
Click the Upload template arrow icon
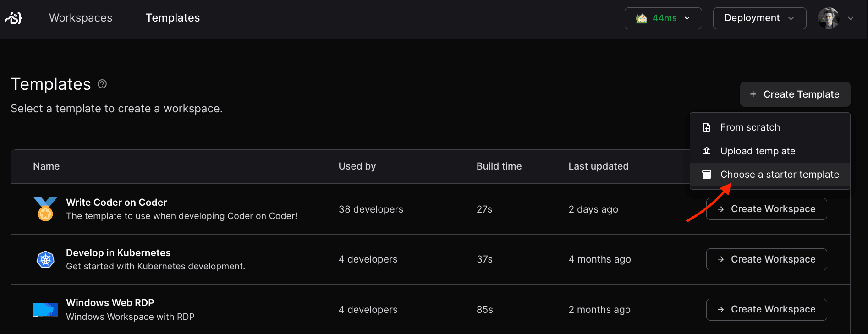(707, 151)
